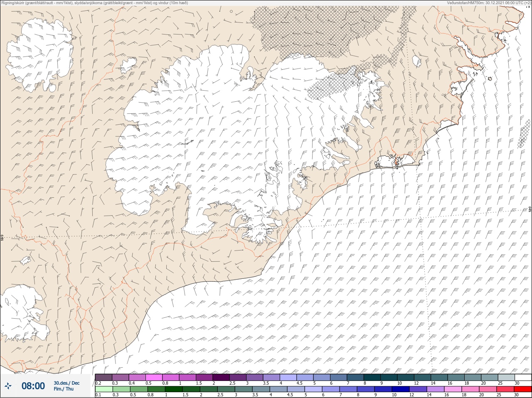532x398 pixels.
Task: Click the date text '30.des./ Dec'
Action: tap(66, 383)
